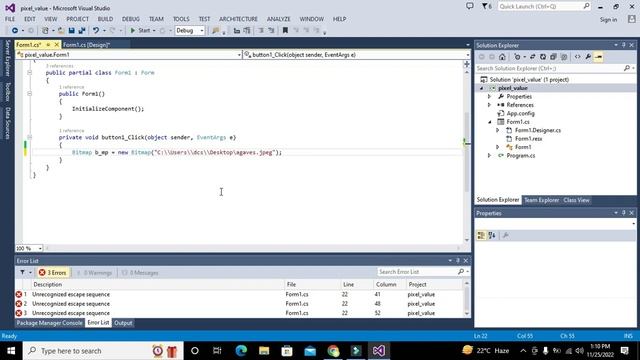
Task: Click the Find in Files toolbar icon
Action: point(216,31)
